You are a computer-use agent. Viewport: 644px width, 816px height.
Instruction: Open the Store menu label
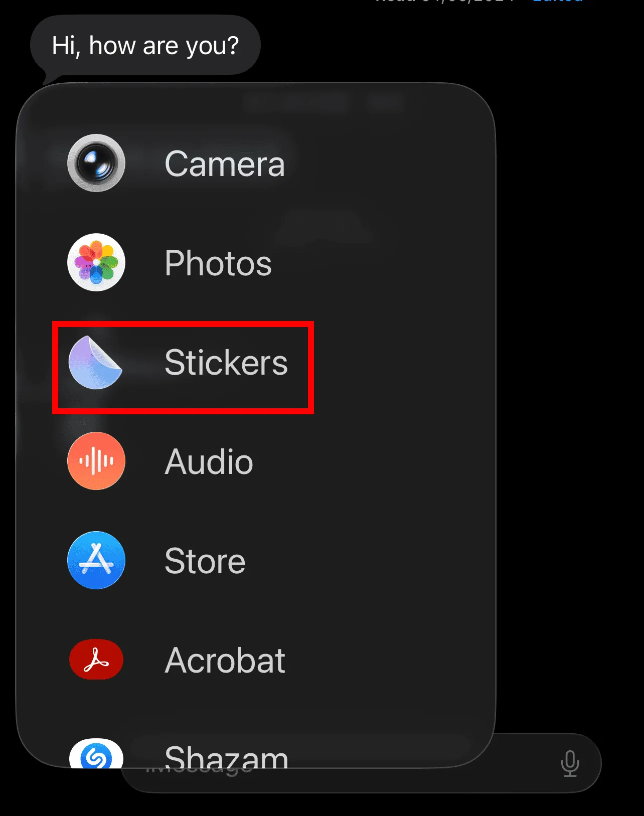(x=205, y=561)
